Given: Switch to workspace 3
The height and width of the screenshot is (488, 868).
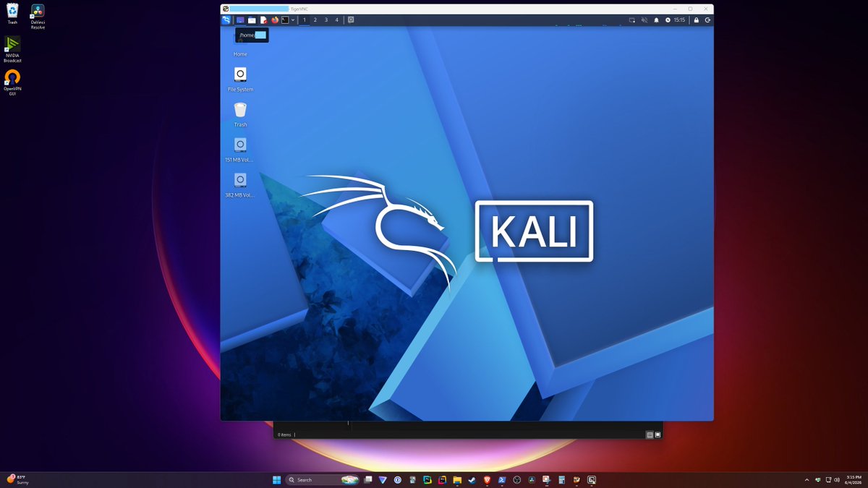Looking at the screenshot, I should coord(326,20).
